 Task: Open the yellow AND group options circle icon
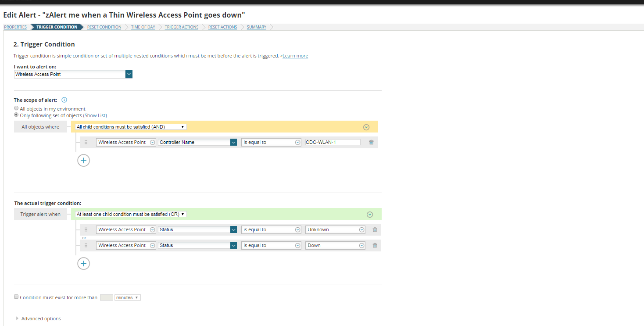366,127
